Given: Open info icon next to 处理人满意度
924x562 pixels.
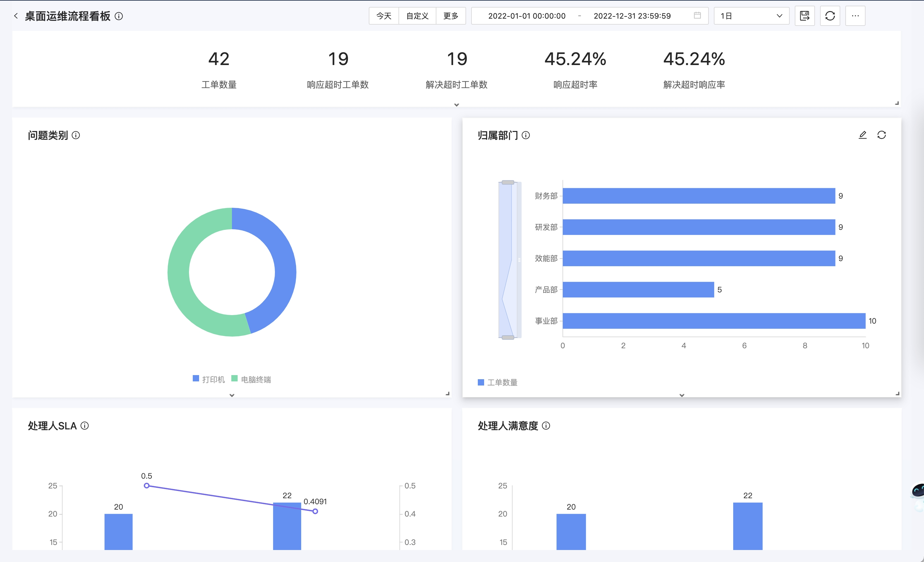Looking at the screenshot, I should (x=546, y=426).
